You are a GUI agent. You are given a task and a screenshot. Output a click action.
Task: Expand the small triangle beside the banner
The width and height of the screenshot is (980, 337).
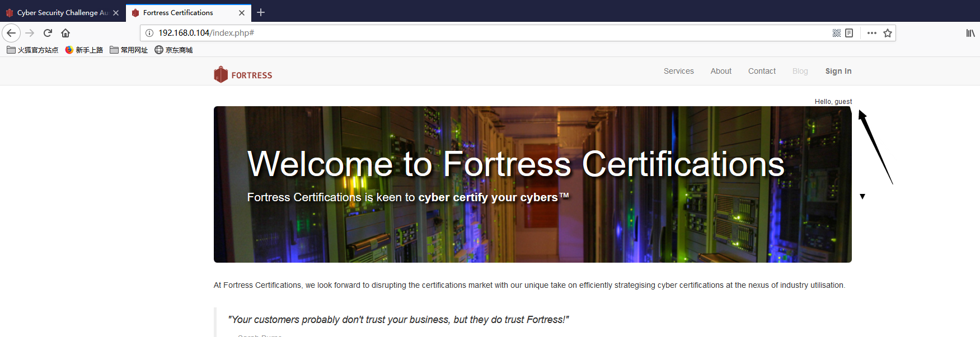point(862,196)
